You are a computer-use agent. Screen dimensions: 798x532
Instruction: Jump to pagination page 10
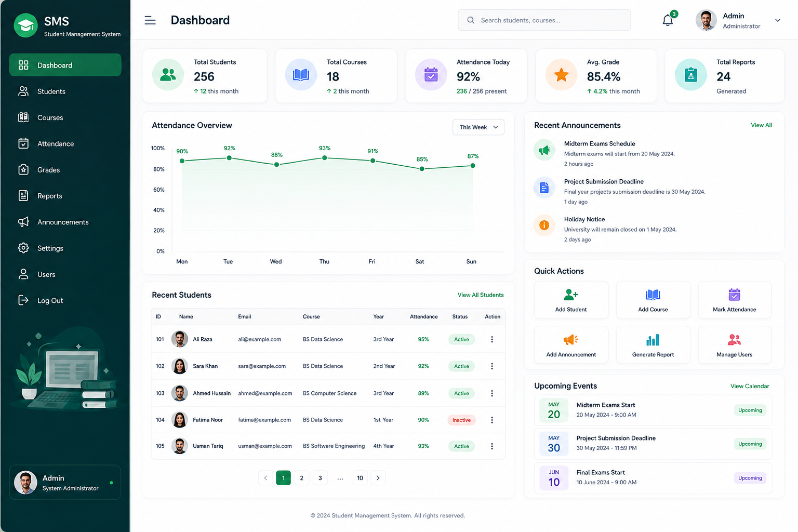(x=360, y=478)
